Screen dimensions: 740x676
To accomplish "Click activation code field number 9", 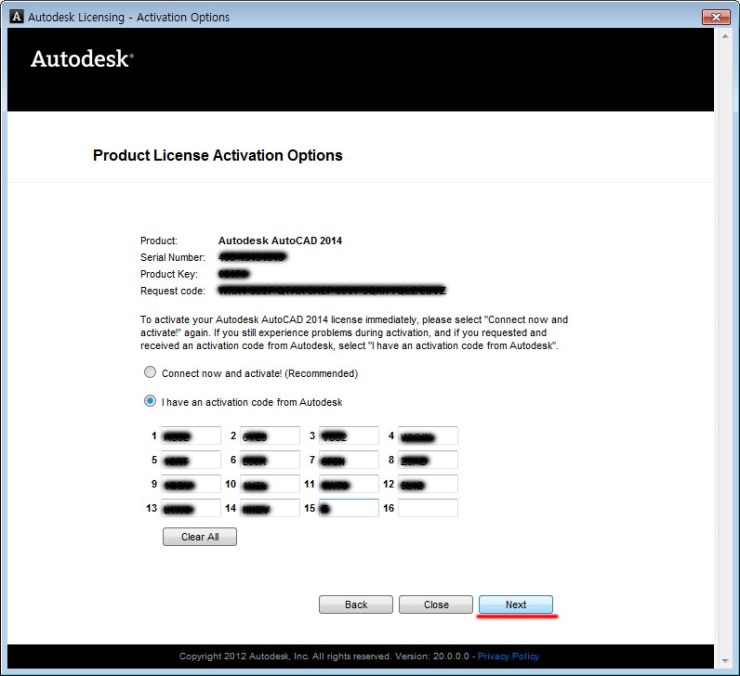I will click(191, 484).
